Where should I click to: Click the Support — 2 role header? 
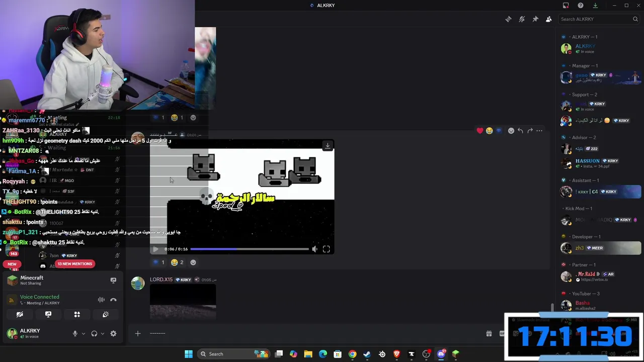click(x=584, y=95)
